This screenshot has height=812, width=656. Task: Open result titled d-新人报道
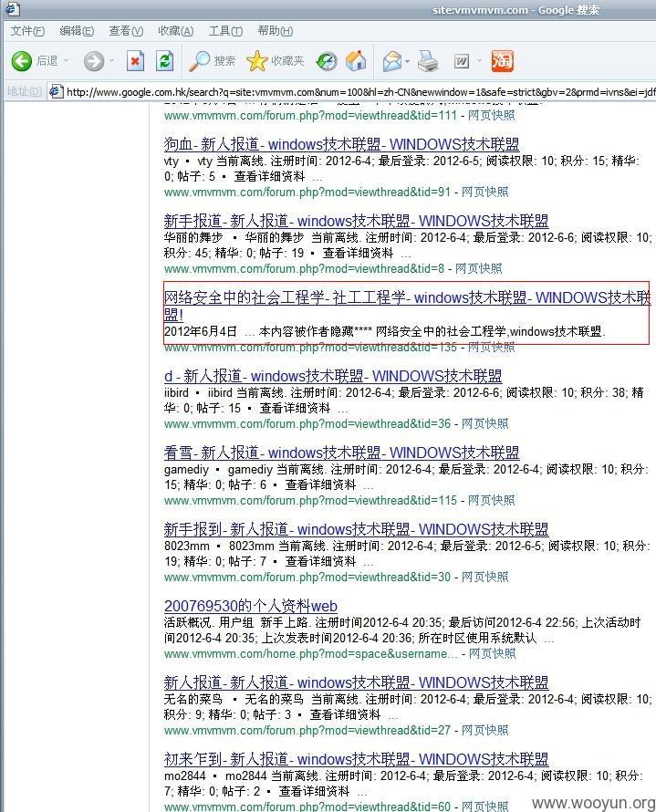(x=333, y=376)
